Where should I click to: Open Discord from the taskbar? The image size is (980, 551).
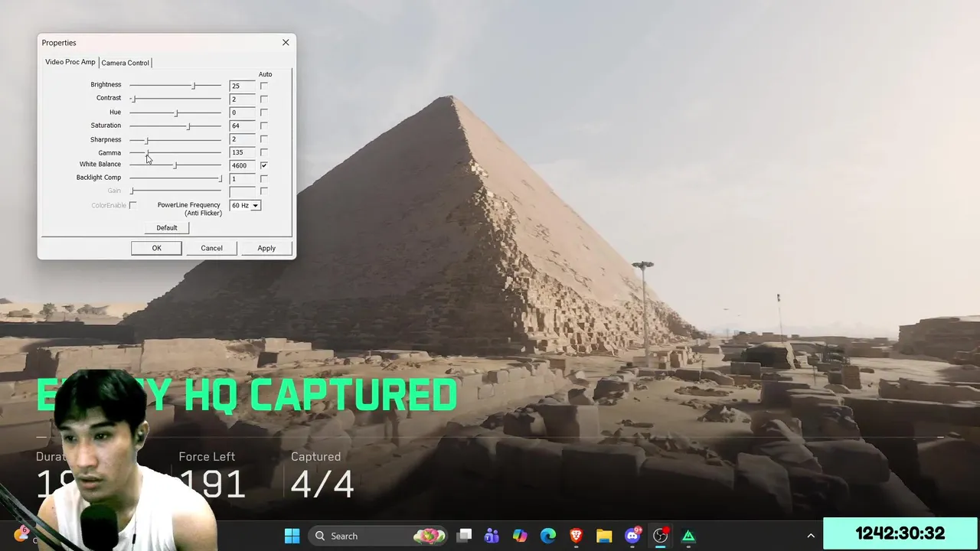632,536
